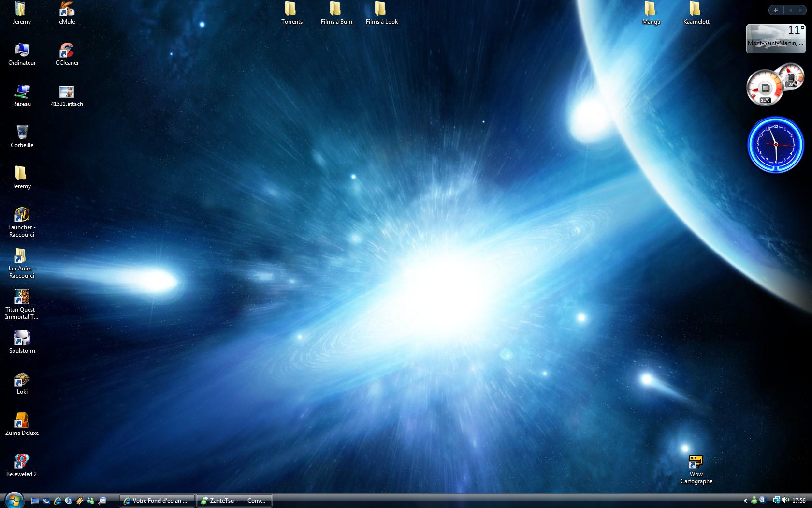Viewport: 812px width, 508px height.
Task: Click the magnifier document quick launch icon
Action: tap(102, 501)
